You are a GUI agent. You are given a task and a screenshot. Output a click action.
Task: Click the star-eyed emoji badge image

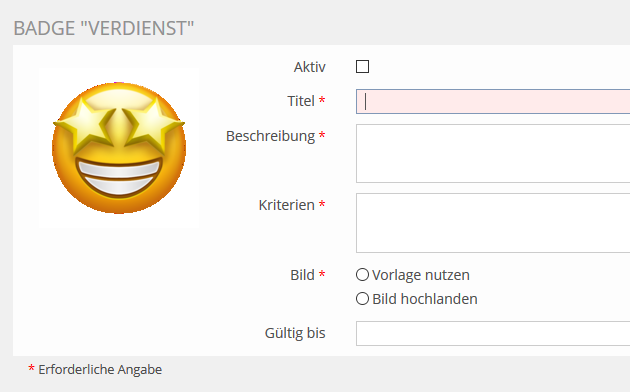point(119,147)
